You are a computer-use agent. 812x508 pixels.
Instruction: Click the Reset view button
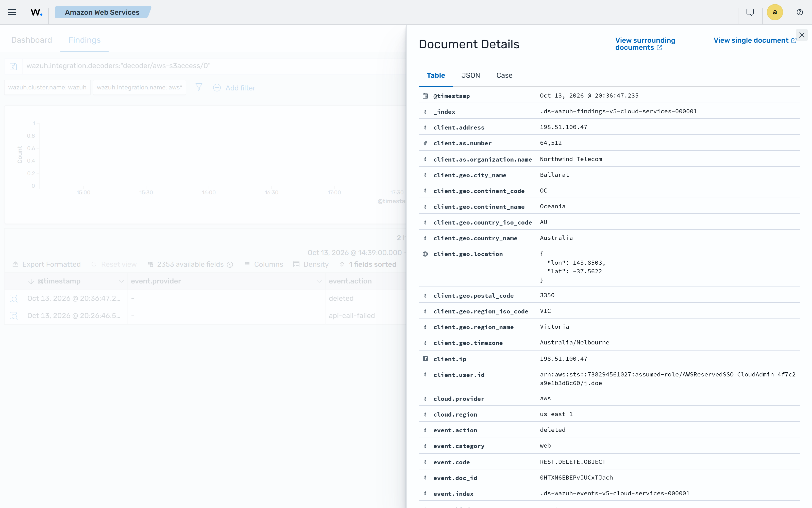pyautogui.click(x=114, y=264)
